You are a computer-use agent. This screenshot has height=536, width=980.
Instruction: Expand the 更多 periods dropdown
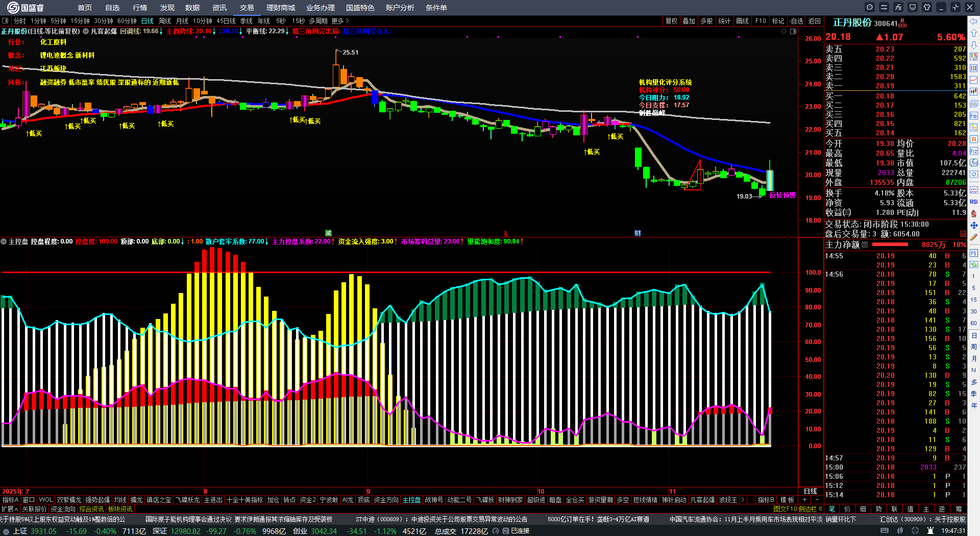[340, 21]
